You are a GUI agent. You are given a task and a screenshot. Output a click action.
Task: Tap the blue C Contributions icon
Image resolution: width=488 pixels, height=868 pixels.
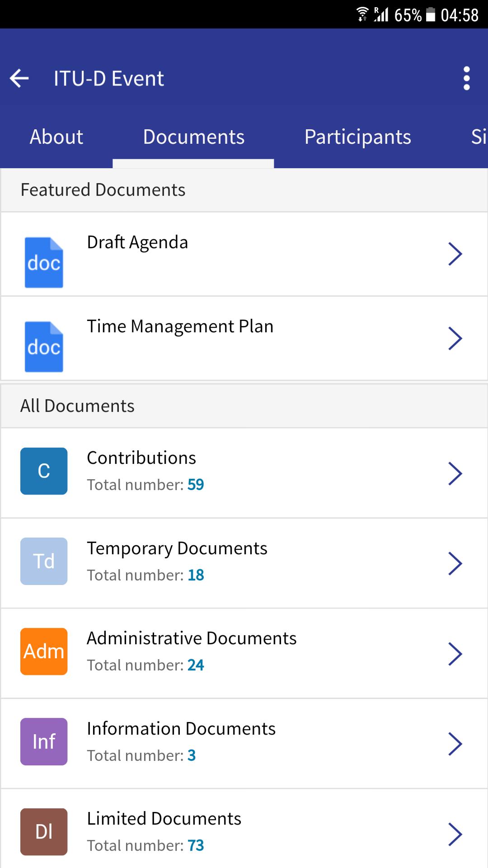(44, 471)
